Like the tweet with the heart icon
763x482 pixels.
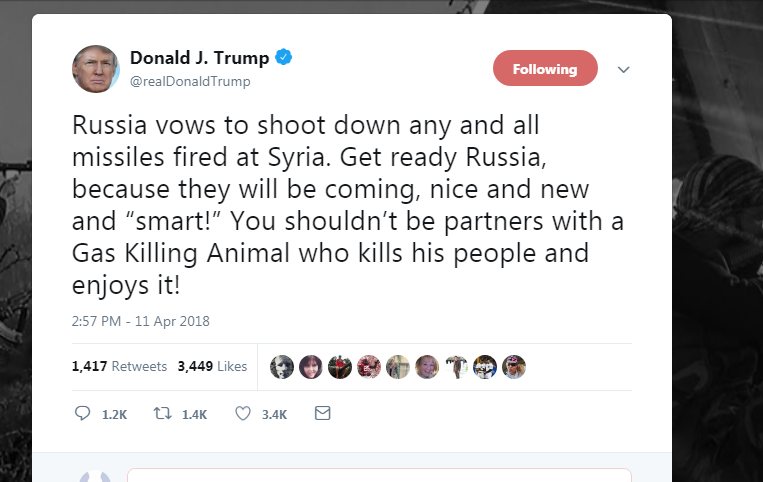point(242,413)
